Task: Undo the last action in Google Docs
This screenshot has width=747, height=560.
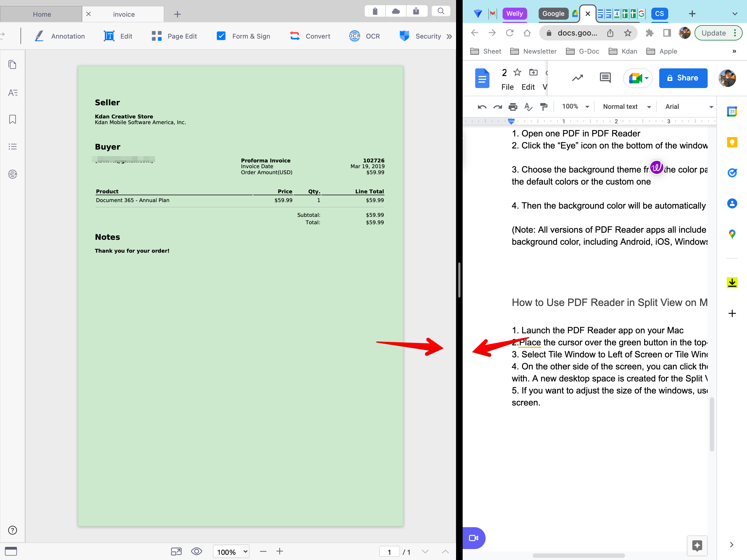Action: click(482, 107)
